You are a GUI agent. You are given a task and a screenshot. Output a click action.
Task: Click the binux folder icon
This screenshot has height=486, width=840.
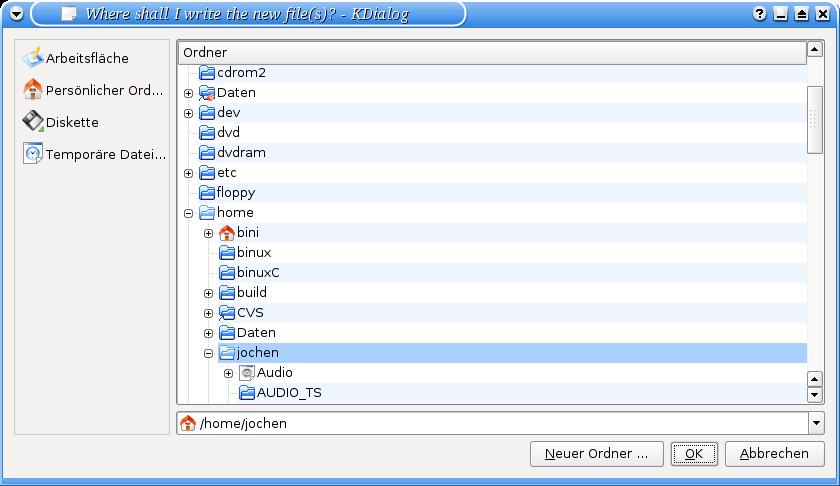[x=227, y=252]
